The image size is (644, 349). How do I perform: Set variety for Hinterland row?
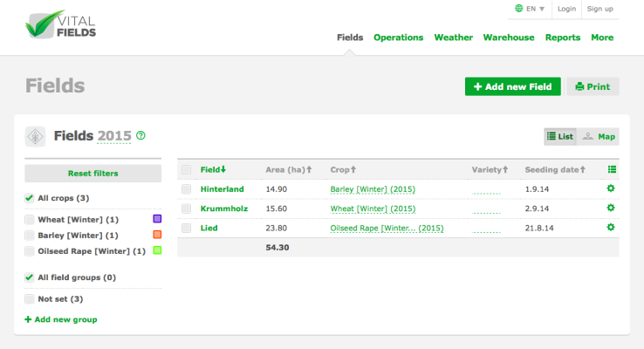click(486, 190)
